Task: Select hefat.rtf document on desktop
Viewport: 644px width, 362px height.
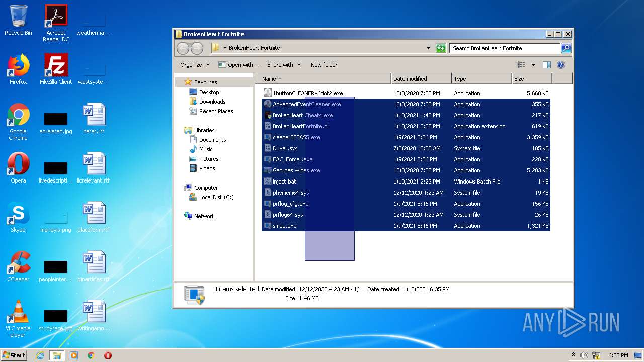Action: click(x=94, y=118)
